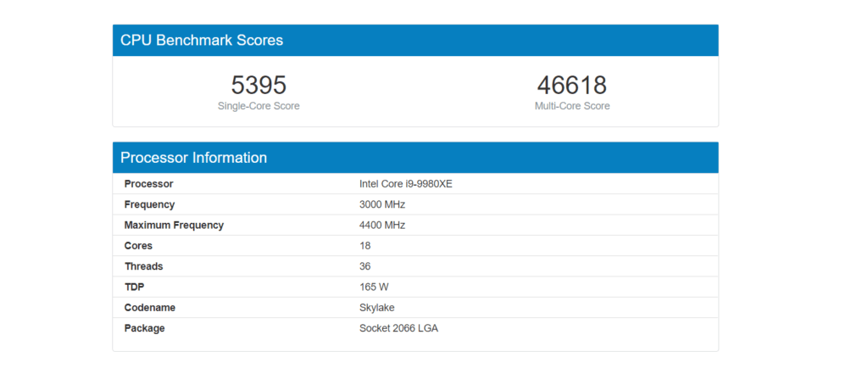Click the CPU Benchmark Scores header
868x385 pixels.
click(x=202, y=40)
